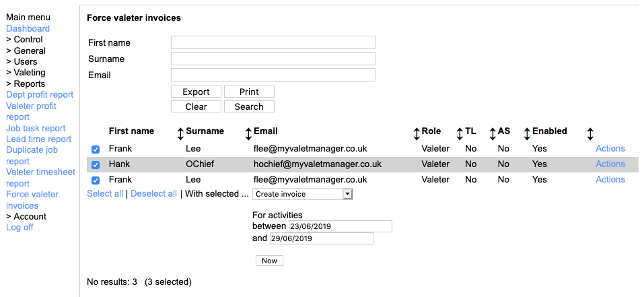Toggle checkbox on last Frank Lee row

coord(96,180)
